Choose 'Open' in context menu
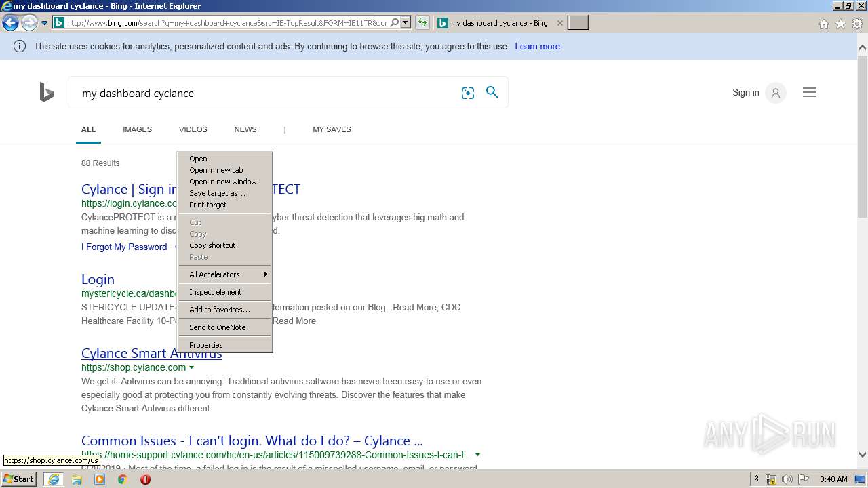Viewport: 868px width, 488px height. pos(224,159)
